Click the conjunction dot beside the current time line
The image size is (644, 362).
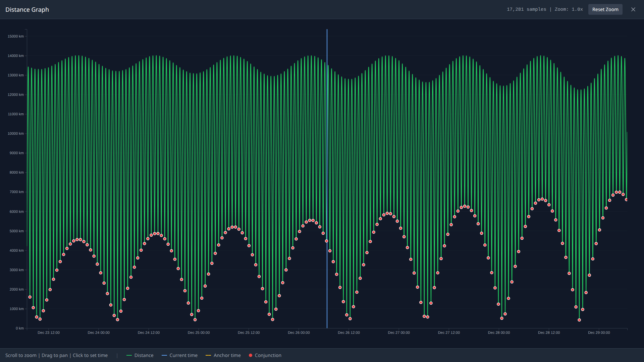point(326,241)
